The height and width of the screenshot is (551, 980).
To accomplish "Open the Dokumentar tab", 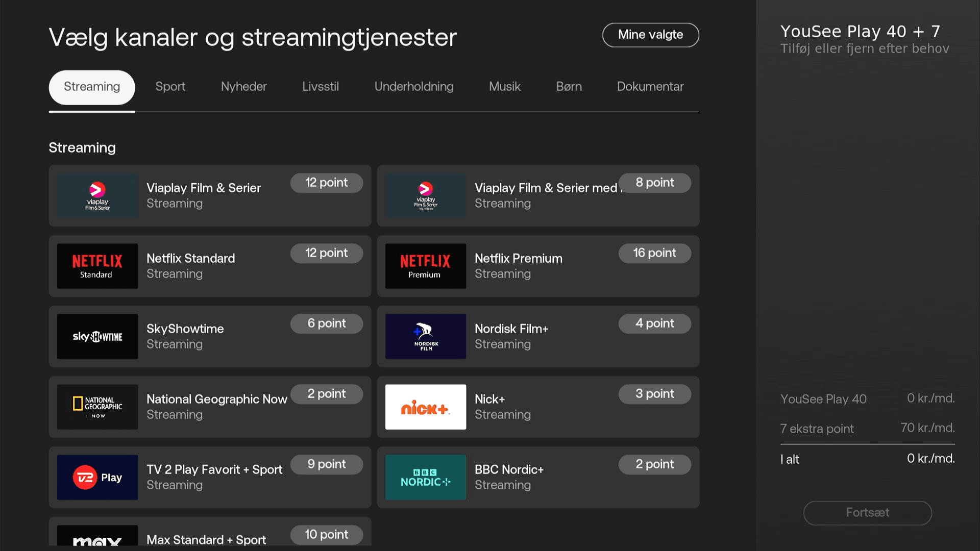I will (650, 87).
